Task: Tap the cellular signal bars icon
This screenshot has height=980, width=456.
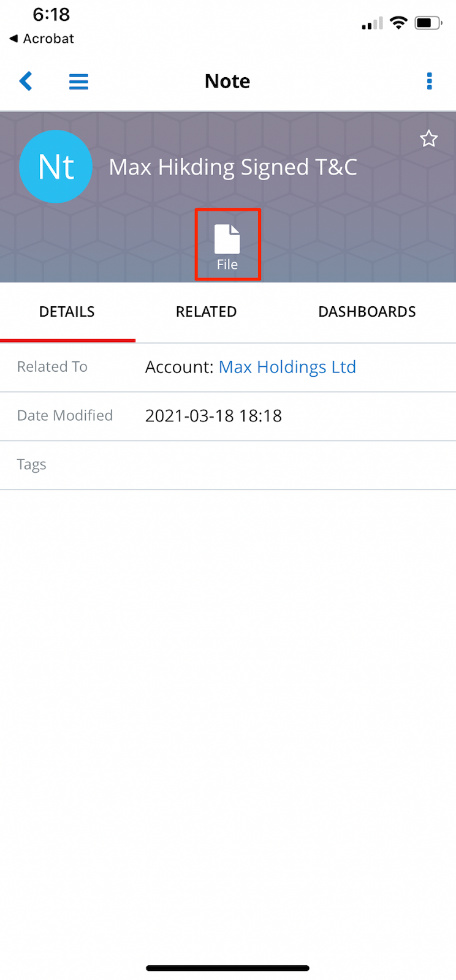Action: (372, 24)
